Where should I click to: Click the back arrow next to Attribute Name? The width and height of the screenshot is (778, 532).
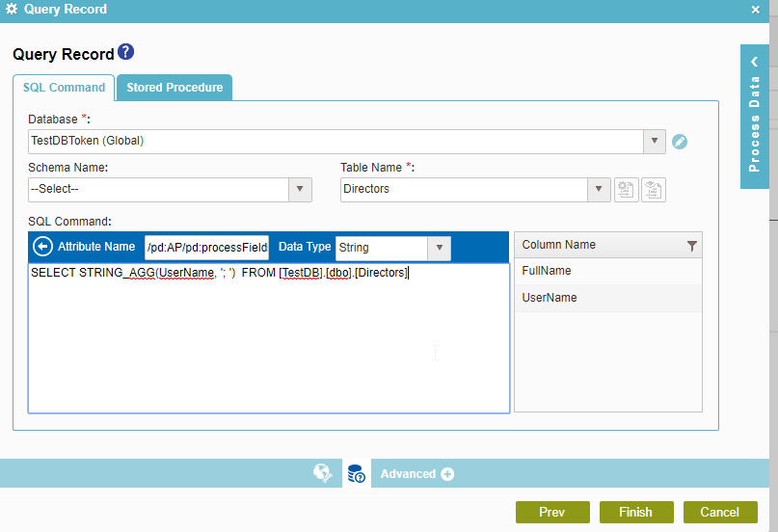pyautogui.click(x=42, y=248)
